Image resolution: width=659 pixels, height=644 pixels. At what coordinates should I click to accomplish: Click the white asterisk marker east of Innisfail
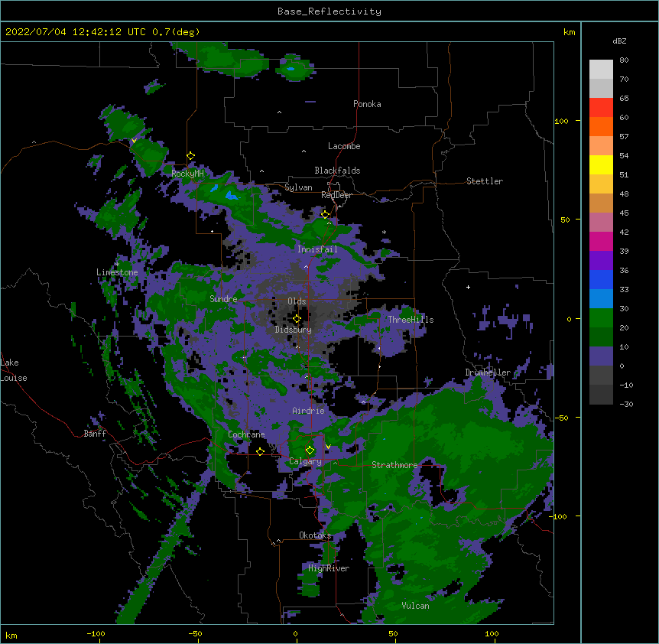pos(384,232)
